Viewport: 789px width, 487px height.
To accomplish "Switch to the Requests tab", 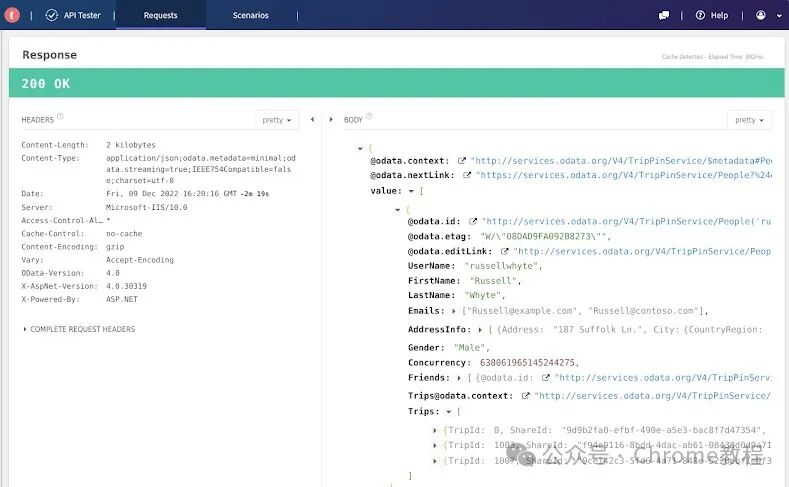I will pyautogui.click(x=161, y=15).
